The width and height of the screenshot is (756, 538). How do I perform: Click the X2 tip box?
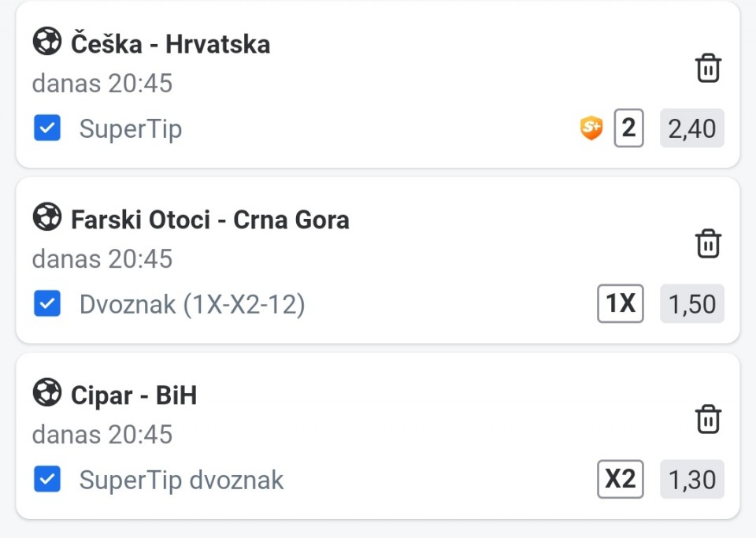[x=620, y=479]
